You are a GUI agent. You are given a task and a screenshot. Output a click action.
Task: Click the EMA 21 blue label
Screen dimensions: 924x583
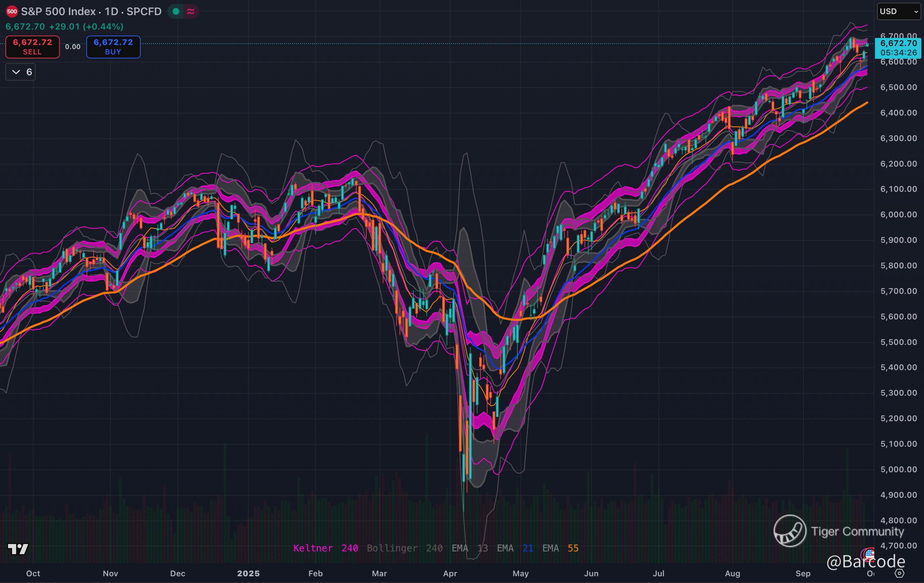click(515, 548)
